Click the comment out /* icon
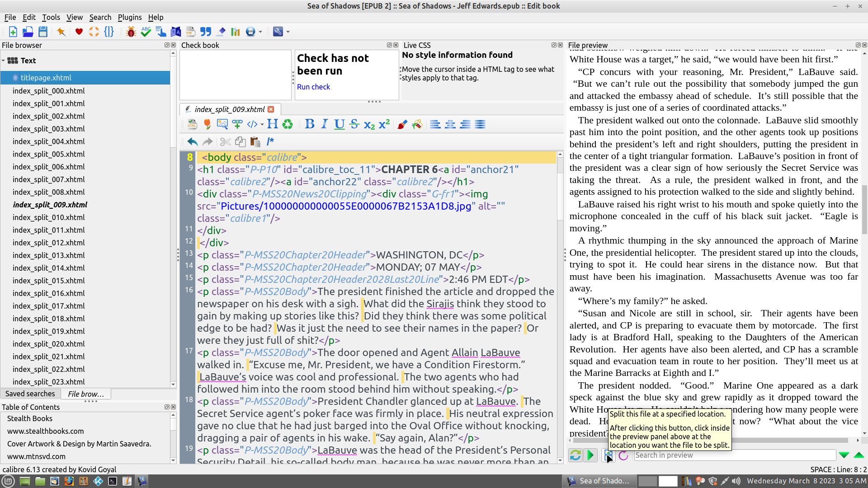 270,142
